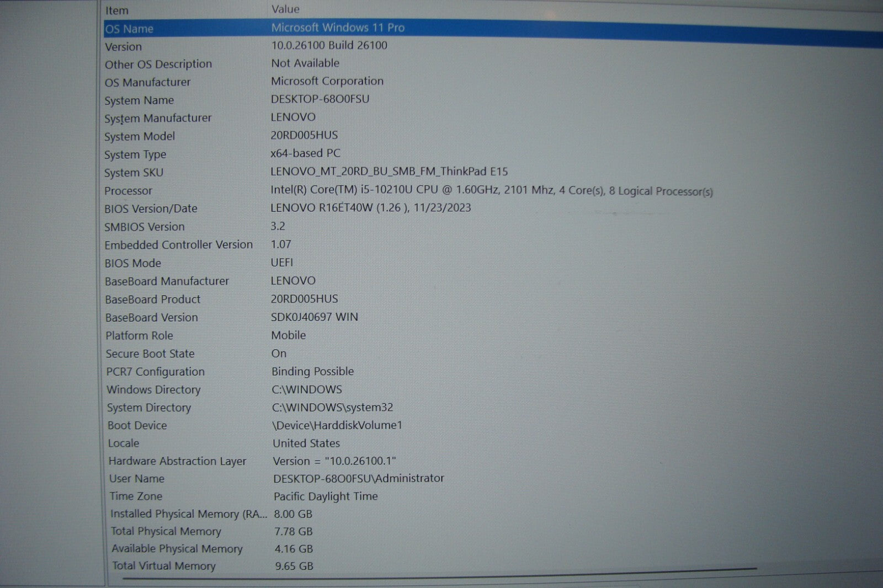Image resolution: width=883 pixels, height=588 pixels.
Task: Click the Item column header
Action: pos(117,10)
